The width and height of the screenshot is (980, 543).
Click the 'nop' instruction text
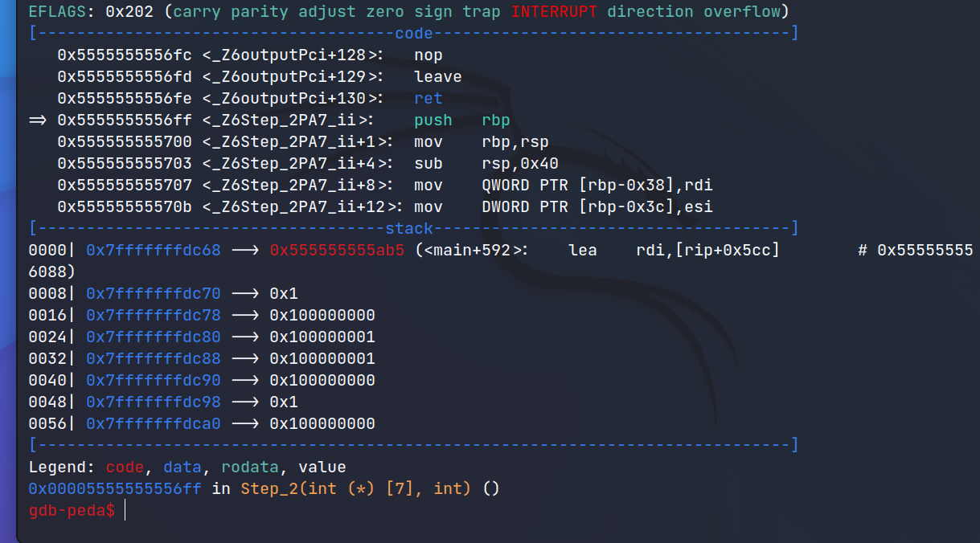pyautogui.click(x=428, y=55)
